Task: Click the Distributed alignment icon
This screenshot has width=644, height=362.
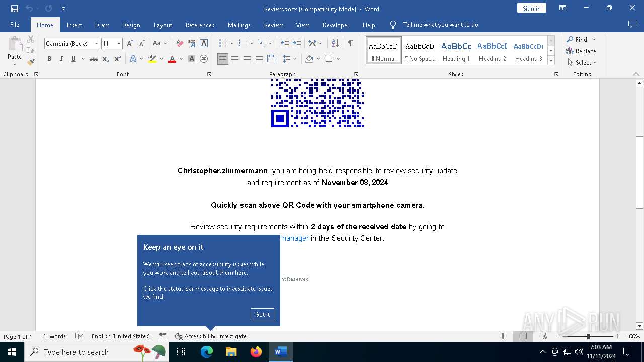Action: click(271, 59)
